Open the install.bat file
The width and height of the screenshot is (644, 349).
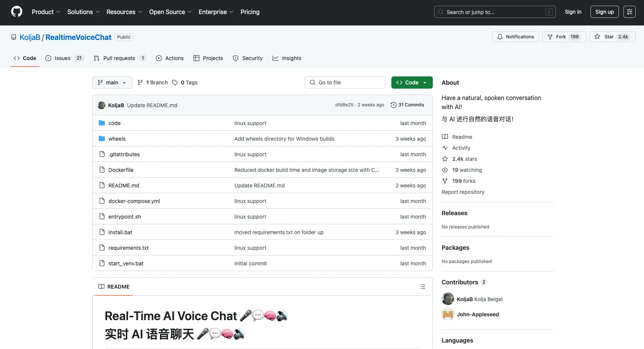coord(120,232)
